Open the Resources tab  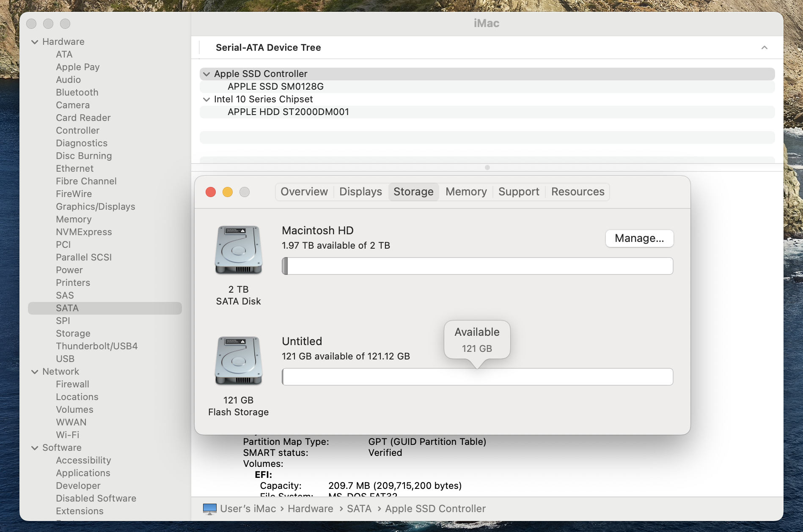click(x=578, y=192)
